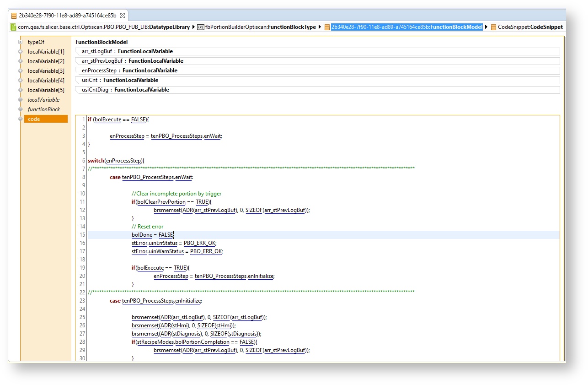Image resolution: width=588 pixels, height=385 pixels.
Task: Select the 2b340e28 editor tab
Action: [67, 15]
